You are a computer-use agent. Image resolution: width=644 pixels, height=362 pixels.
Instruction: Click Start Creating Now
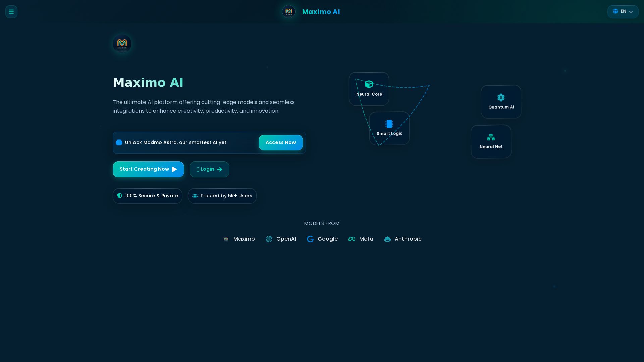click(x=148, y=169)
